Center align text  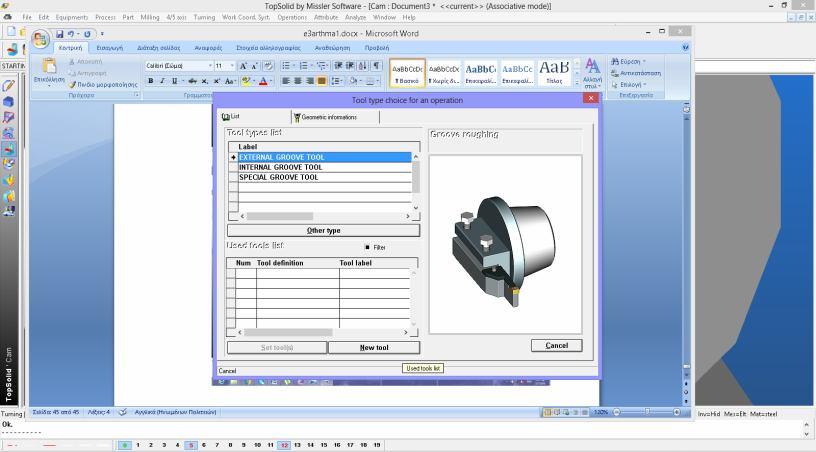click(x=298, y=81)
